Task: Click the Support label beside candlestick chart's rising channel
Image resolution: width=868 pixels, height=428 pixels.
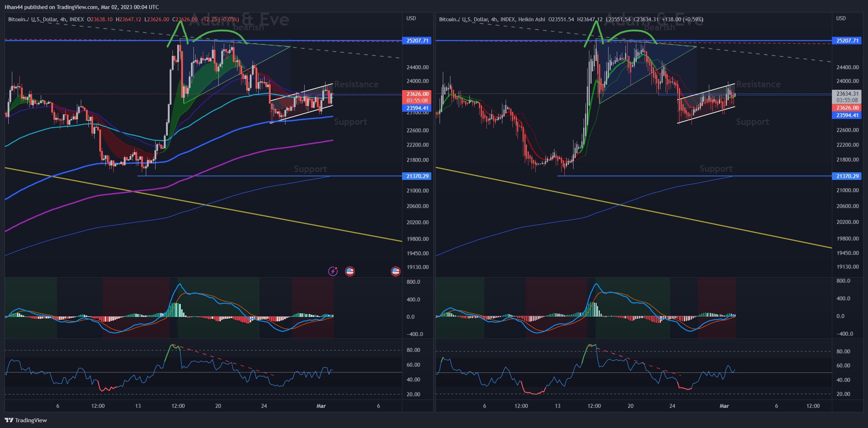Action: tap(350, 122)
